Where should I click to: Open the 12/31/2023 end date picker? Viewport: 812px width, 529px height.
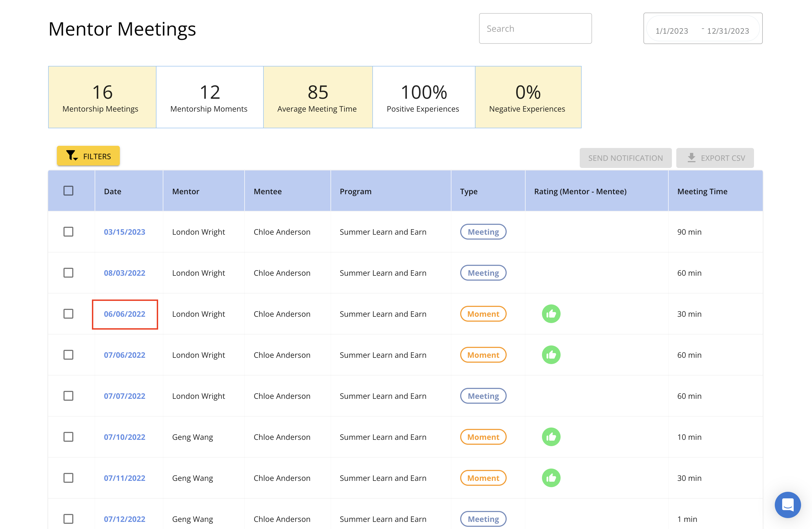point(728,31)
